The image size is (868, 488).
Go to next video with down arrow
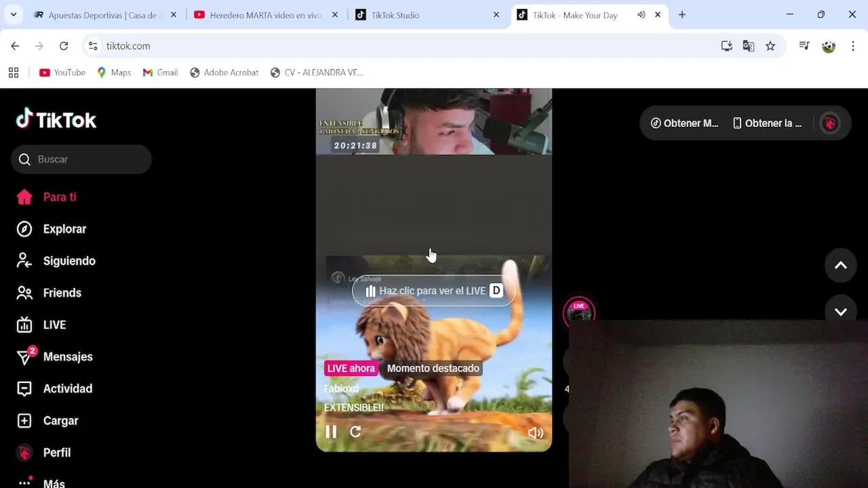(x=841, y=312)
